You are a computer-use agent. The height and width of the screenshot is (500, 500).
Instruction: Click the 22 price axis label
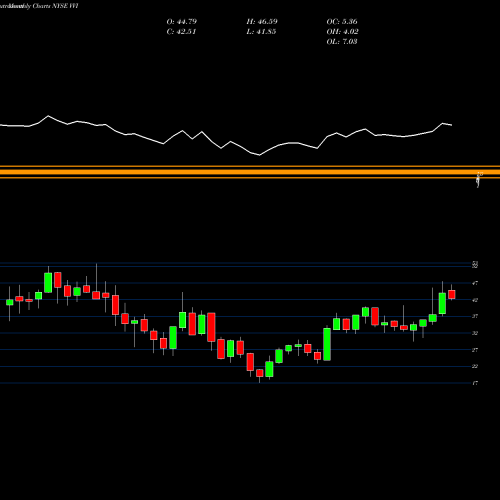475,366
